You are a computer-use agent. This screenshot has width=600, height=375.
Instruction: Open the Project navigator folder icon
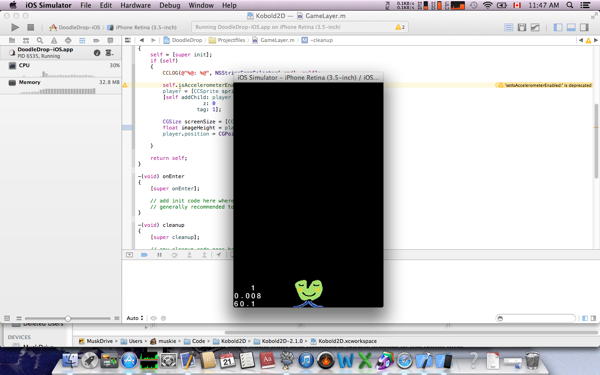[x=12, y=40]
